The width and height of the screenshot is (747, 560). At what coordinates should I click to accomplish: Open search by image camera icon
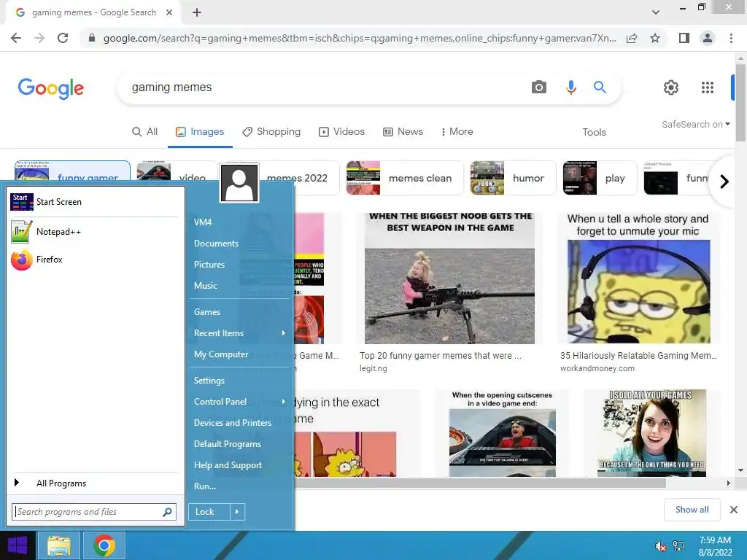539,87
